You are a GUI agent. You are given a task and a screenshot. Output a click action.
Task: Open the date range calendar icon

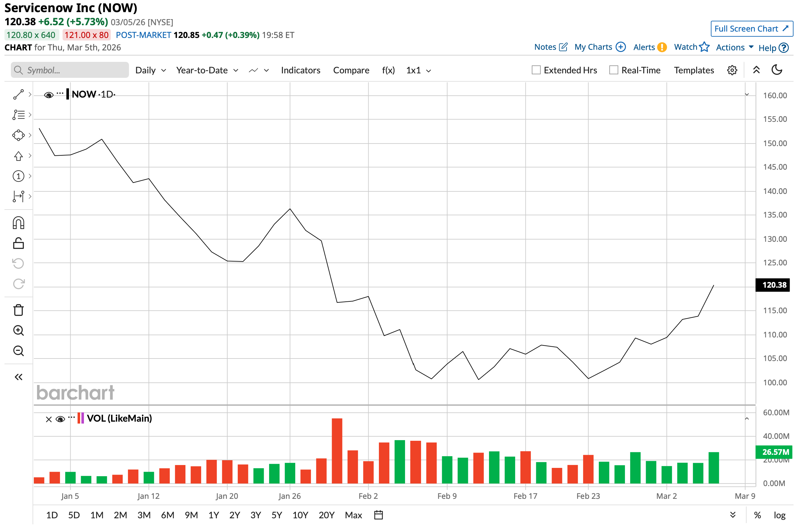point(379,515)
